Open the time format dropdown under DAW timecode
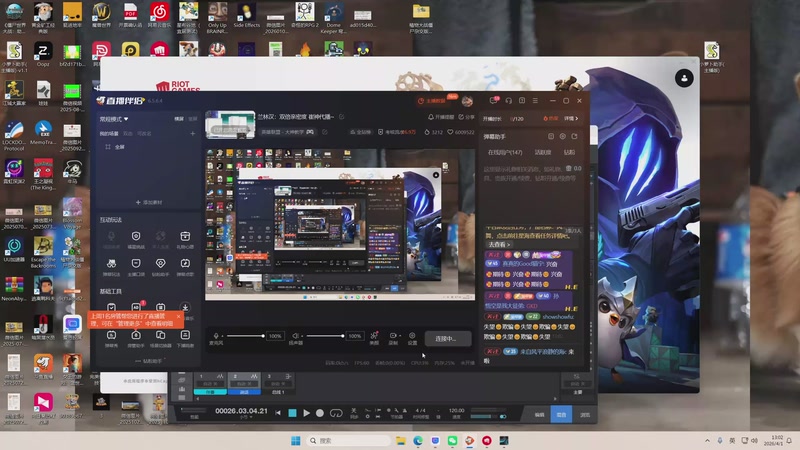The height and width of the screenshot is (450, 800). click(244, 418)
